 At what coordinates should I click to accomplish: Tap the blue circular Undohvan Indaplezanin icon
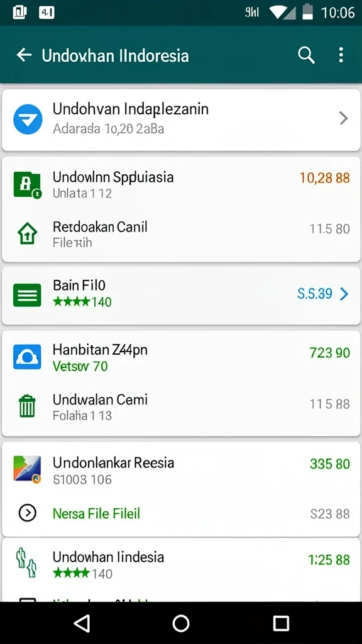[x=28, y=119]
